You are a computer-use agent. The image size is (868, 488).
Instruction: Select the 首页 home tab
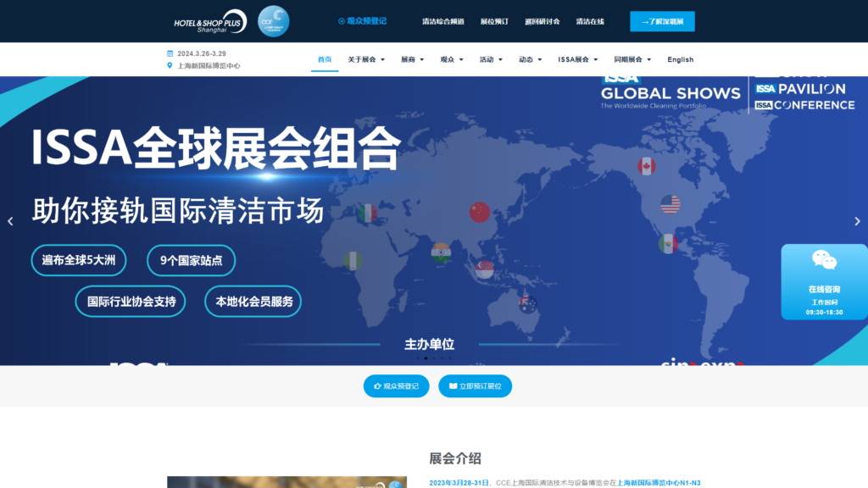[x=325, y=59]
